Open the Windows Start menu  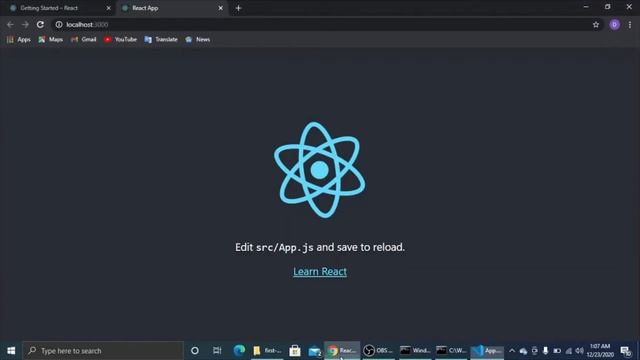coord(11,351)
